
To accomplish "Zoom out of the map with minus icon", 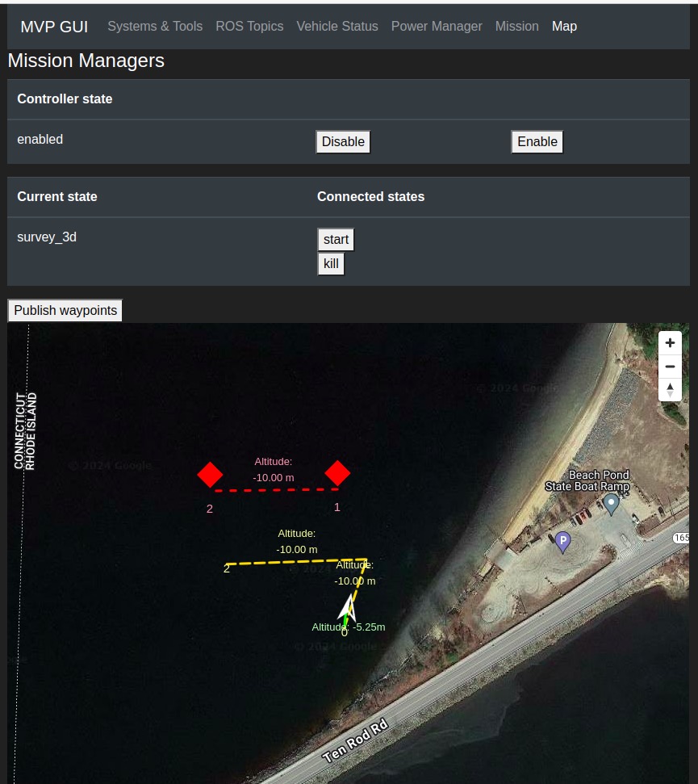I will tap(670, 367).
